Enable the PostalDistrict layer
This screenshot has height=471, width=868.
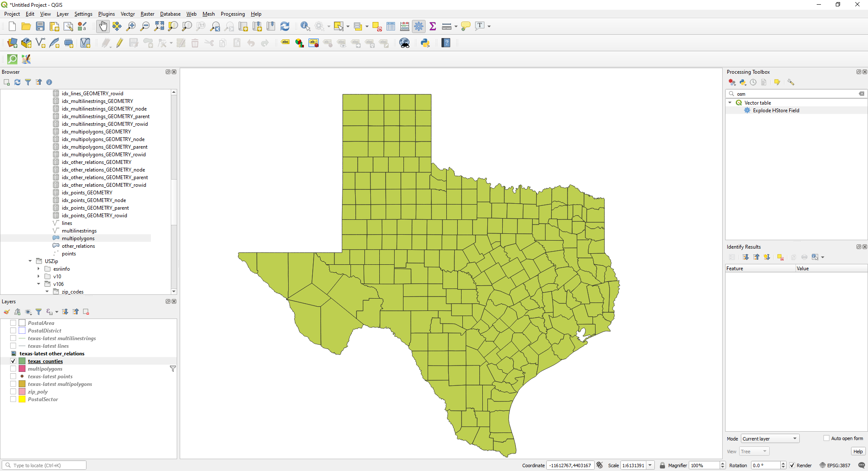tap(13, 330)
